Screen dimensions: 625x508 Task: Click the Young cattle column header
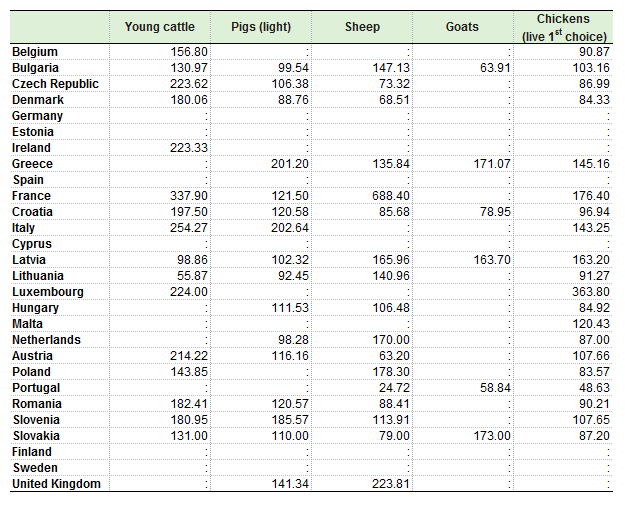pos(159,27)
